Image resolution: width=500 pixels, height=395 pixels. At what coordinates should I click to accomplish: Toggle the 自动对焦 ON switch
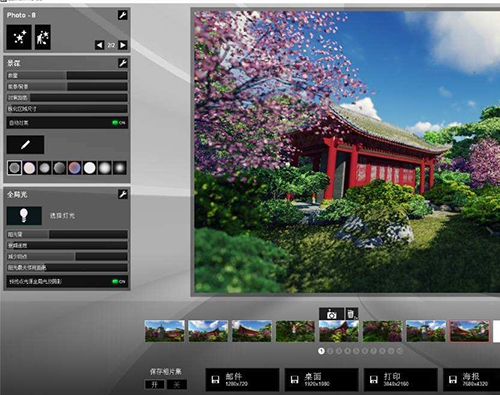pyautogui.click(x=119, y=123)
